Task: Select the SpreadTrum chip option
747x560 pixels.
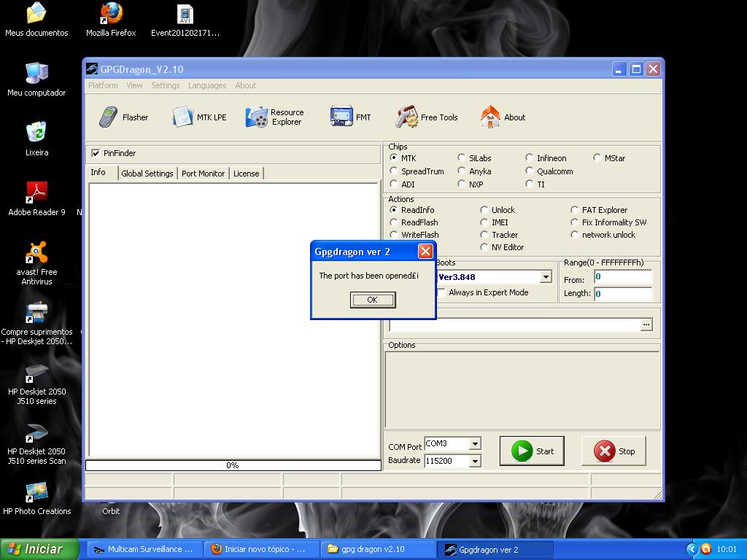Action: click(x=393, y=171)
